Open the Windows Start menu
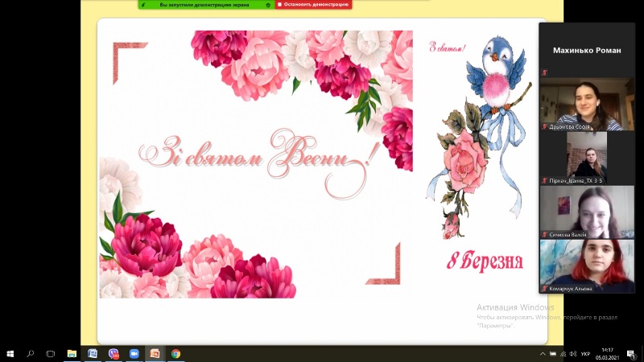Viewport: 644px width, 362px height. pos(10,353)
